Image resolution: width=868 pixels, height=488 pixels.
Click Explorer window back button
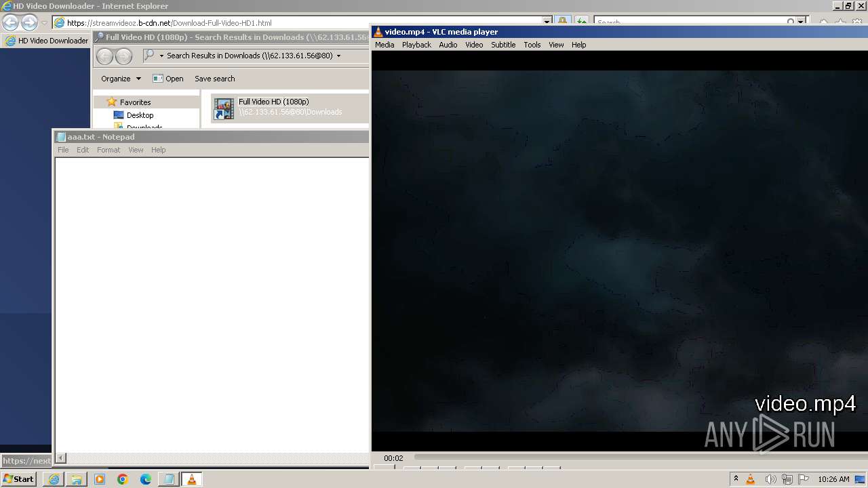coord(104,56)
